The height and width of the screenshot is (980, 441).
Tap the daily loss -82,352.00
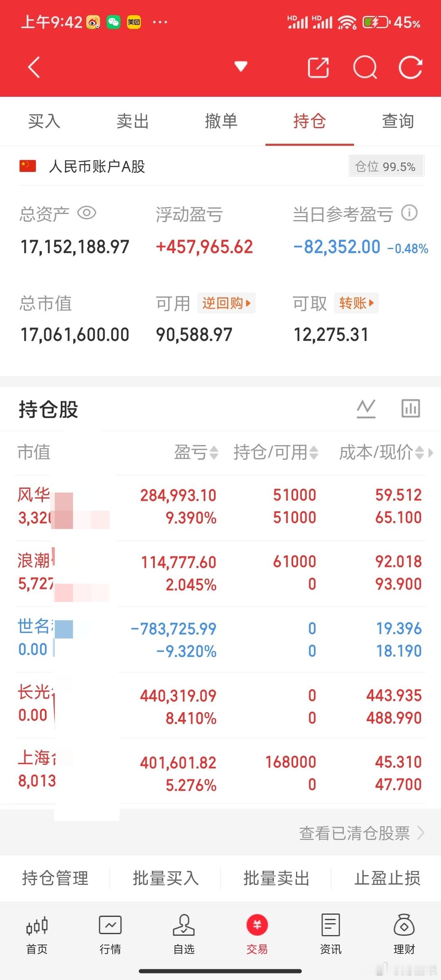point(337,247)
